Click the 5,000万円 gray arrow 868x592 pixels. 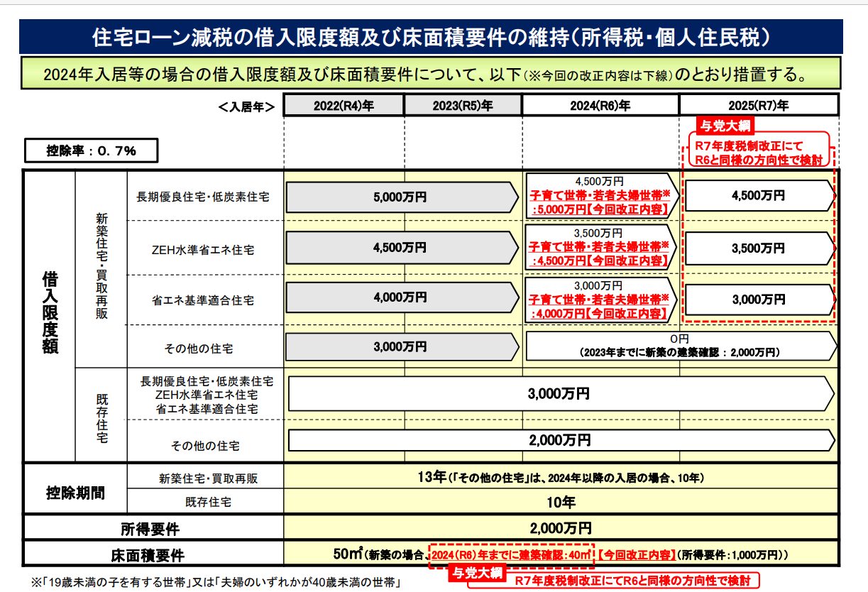click(x=401, y=197)
